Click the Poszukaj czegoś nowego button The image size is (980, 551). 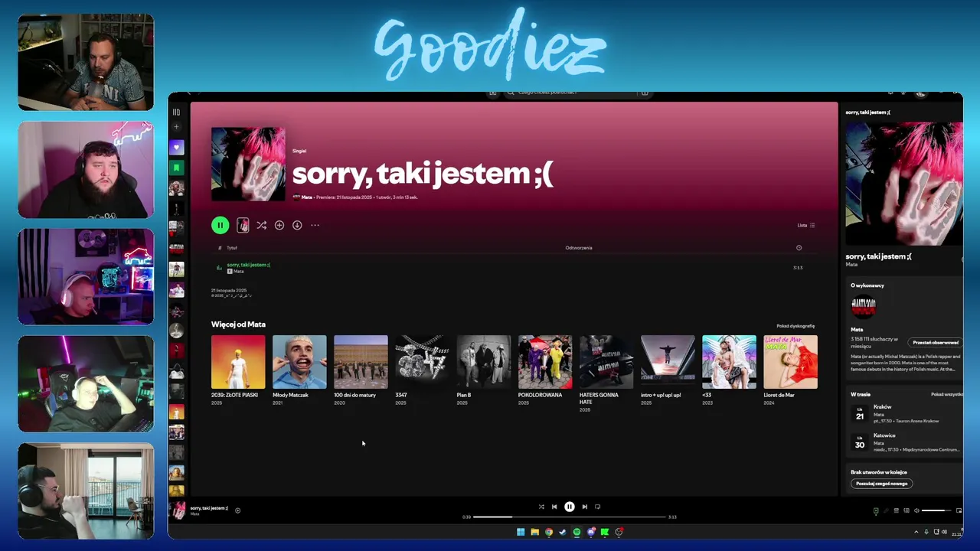881,484
